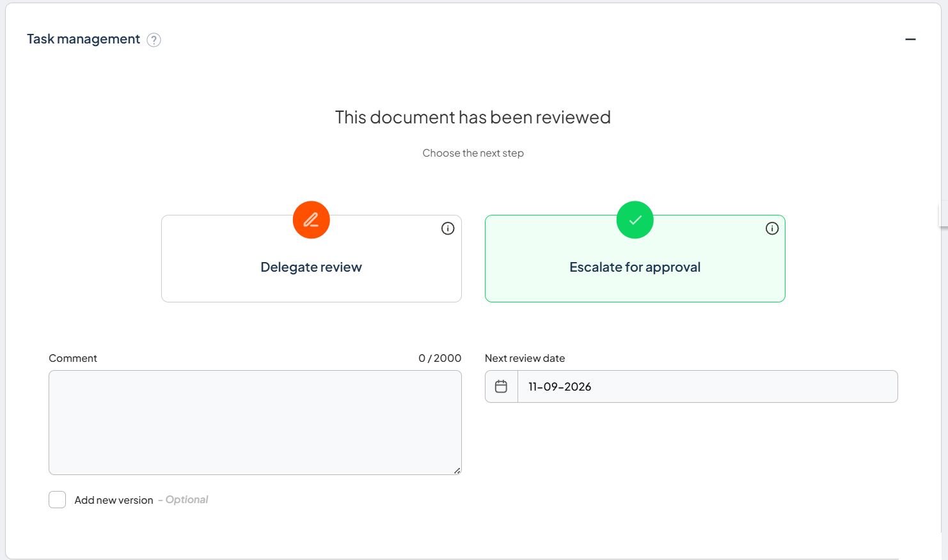Click the 'Choose the next step' text
The width and height of the screenshot is (948, 560).
pos(473,153)
